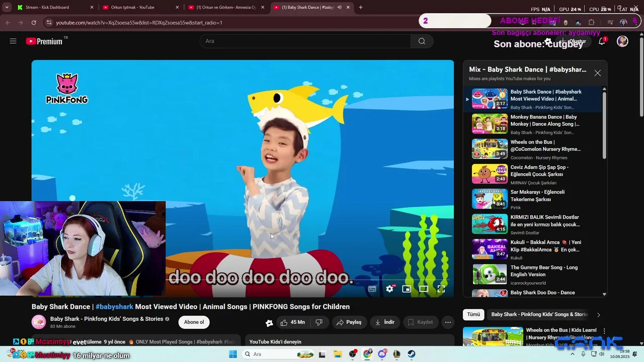Open video player settings gear
The image size is (644, 362).
tap(389, 289)
